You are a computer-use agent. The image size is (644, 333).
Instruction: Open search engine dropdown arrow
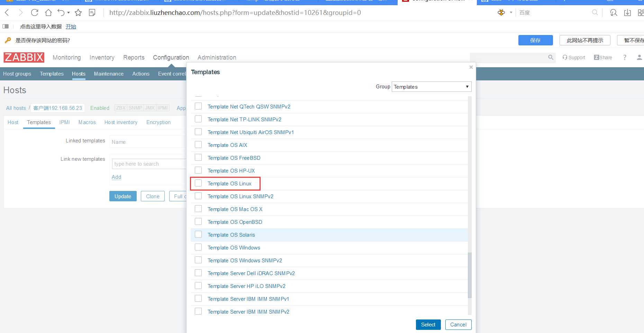[x=511, y=12]
